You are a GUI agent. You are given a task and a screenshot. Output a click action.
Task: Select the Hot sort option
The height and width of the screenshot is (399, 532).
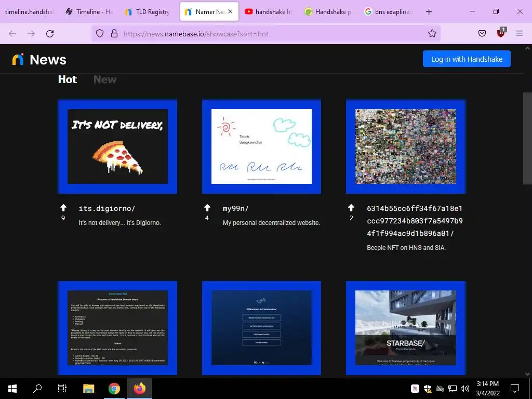pos(68,79)
